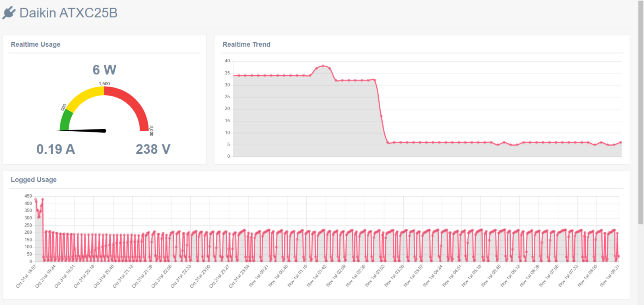
Task: Click the green segment of the gauge
Action: tap(66, 121)
